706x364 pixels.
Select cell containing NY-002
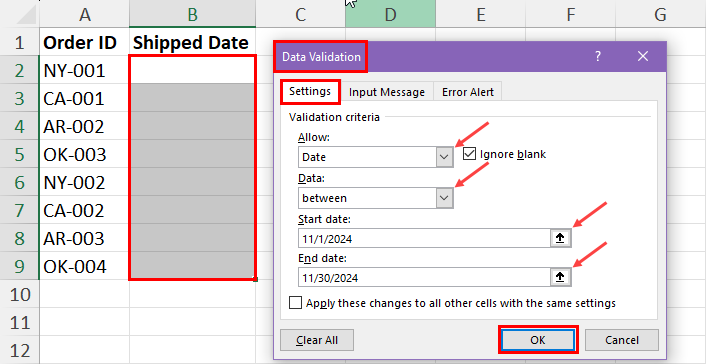coord(85,182)
